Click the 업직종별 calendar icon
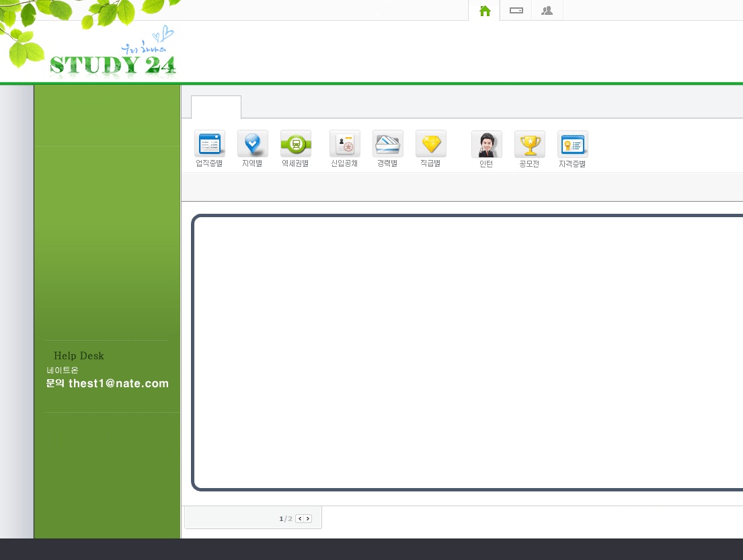This screenshot has height=560, width=743. point(209,143)
